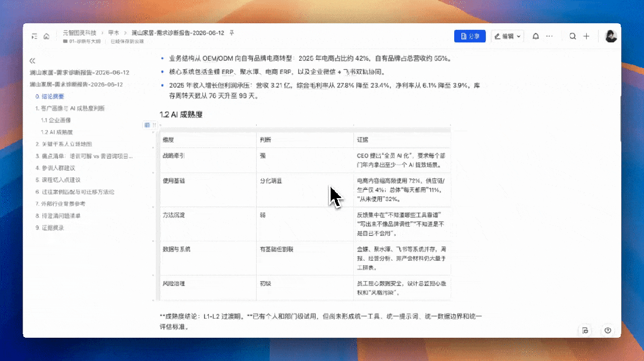Click the bullet starting 业务结构从 OEM/ODM
The width and height of the screenshot is (644, 361).
tap(311, 58)
